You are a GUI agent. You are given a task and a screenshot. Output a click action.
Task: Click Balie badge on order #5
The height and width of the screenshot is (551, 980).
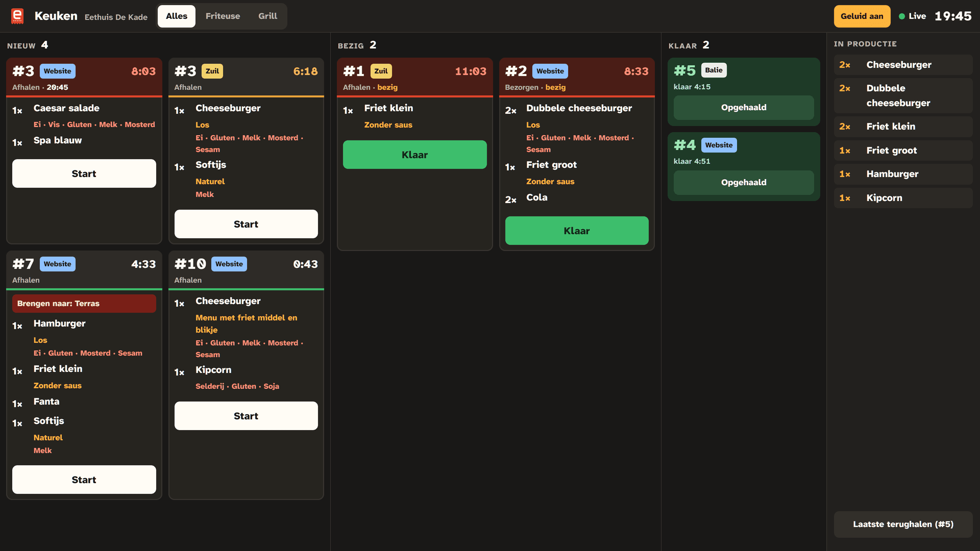pyautogui.click(x=714, y=70)
